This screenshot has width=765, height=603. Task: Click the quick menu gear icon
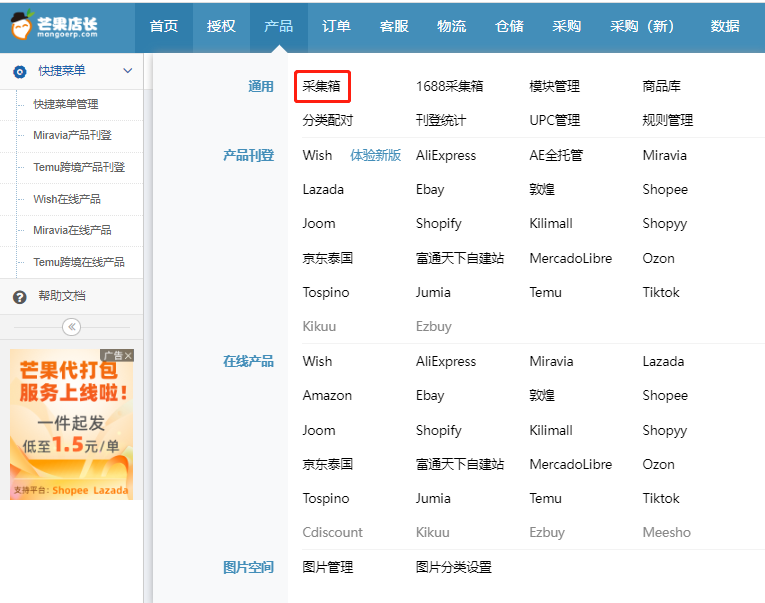pyautogui.click(x=20, y=72)
